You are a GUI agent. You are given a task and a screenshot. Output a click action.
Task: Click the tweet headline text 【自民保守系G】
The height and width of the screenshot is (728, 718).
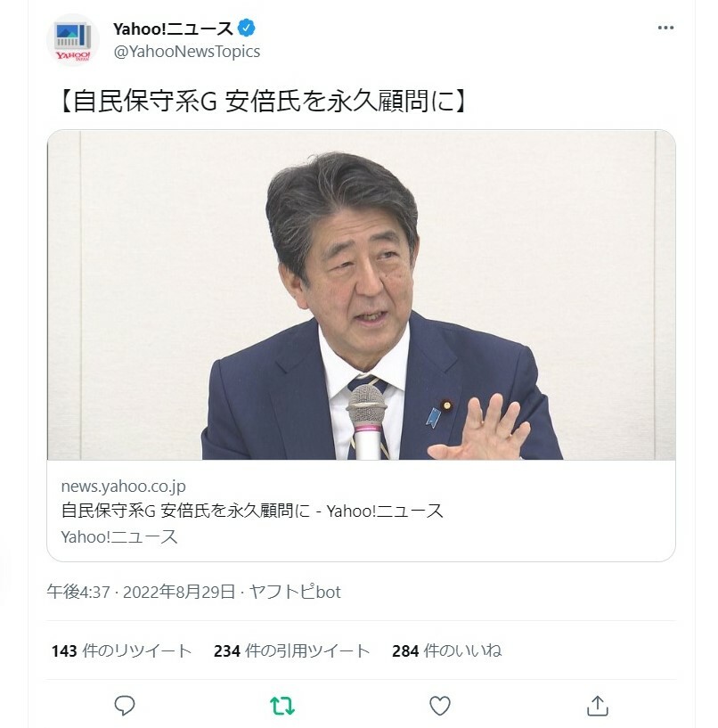pyautogui.click(x=261, y=101)
